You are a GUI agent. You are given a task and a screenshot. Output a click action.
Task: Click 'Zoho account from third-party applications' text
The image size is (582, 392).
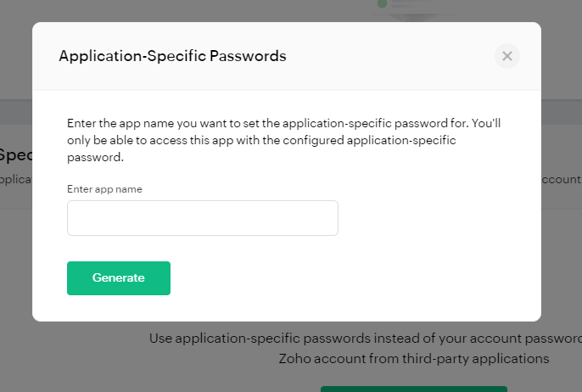[x=414, y=359]
